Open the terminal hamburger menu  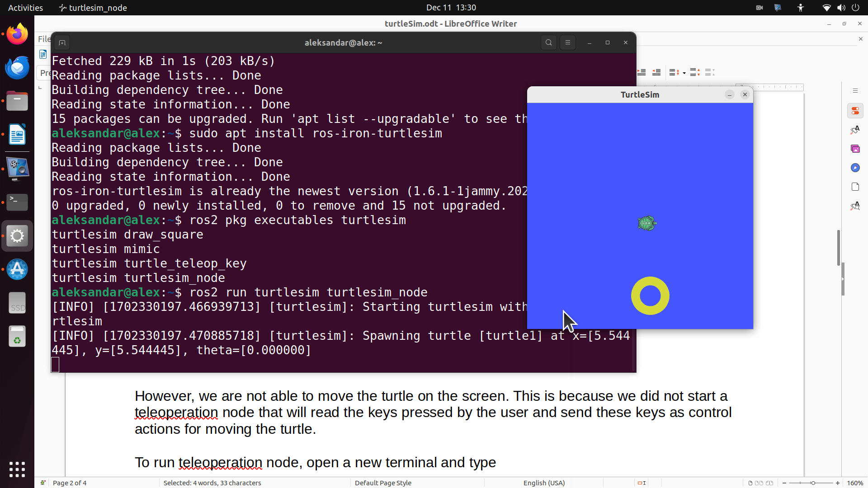coord(567,42)
